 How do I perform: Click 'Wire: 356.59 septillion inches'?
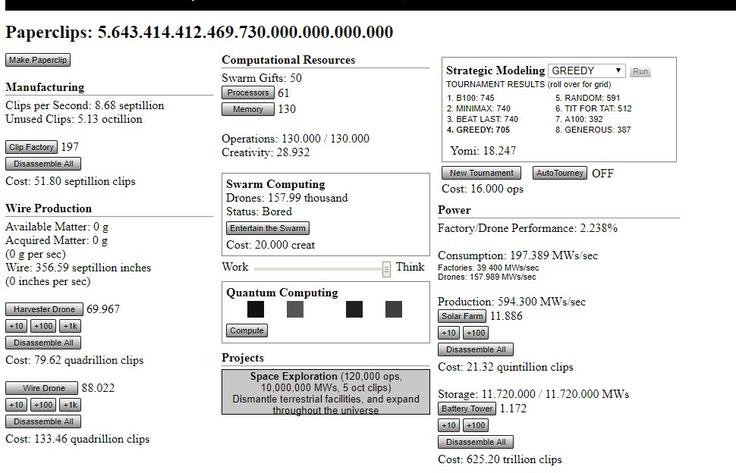[78, 267]
